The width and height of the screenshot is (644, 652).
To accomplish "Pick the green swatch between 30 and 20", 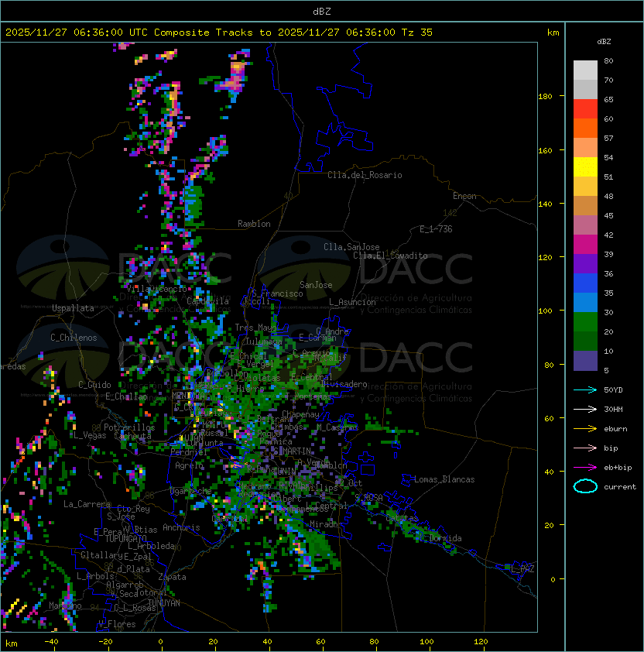I will [585, 322].
